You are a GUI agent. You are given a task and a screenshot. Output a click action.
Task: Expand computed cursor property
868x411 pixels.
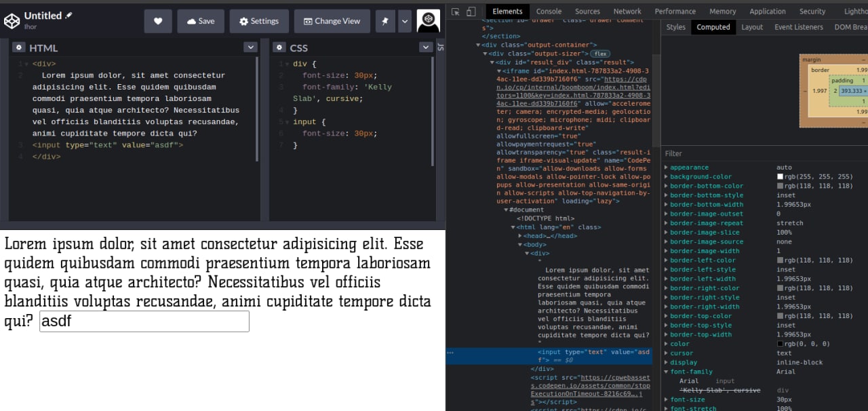tap(666, 353)
